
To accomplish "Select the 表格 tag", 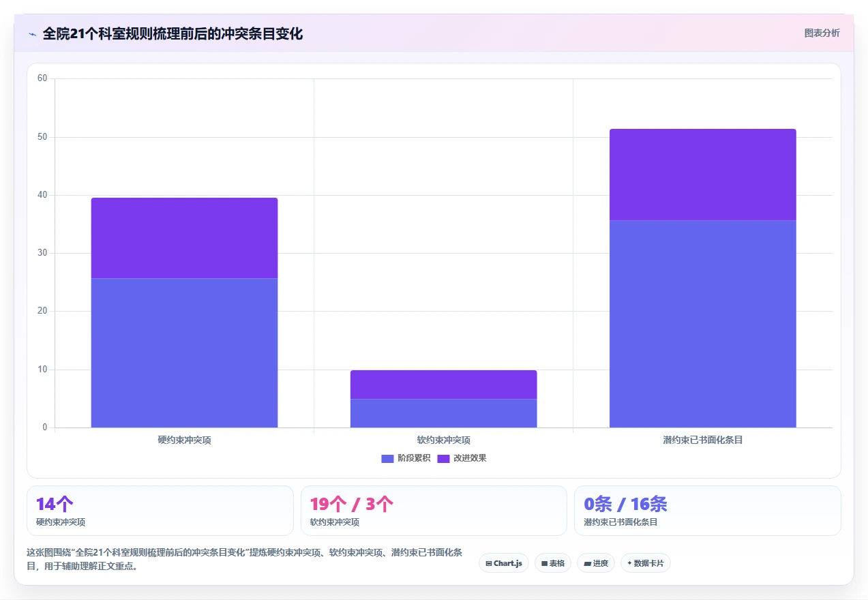I will point(552,563).
